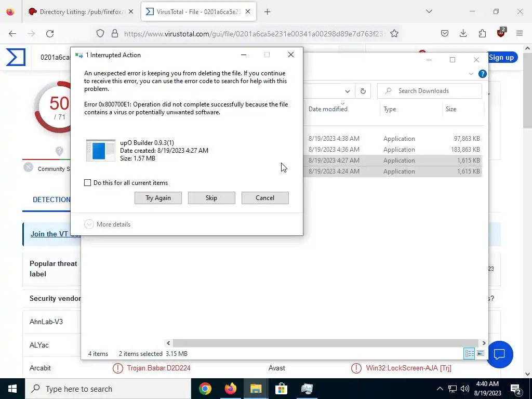Open the Task Manager taskbar icon
The image size is (532, 399).
pyautogui.click(x=307, y=389)
